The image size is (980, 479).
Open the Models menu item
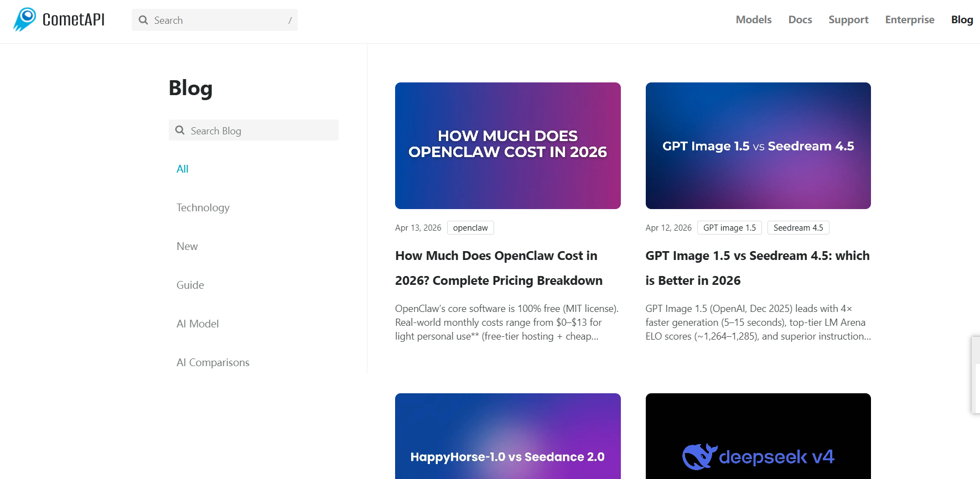click(754, 20)
